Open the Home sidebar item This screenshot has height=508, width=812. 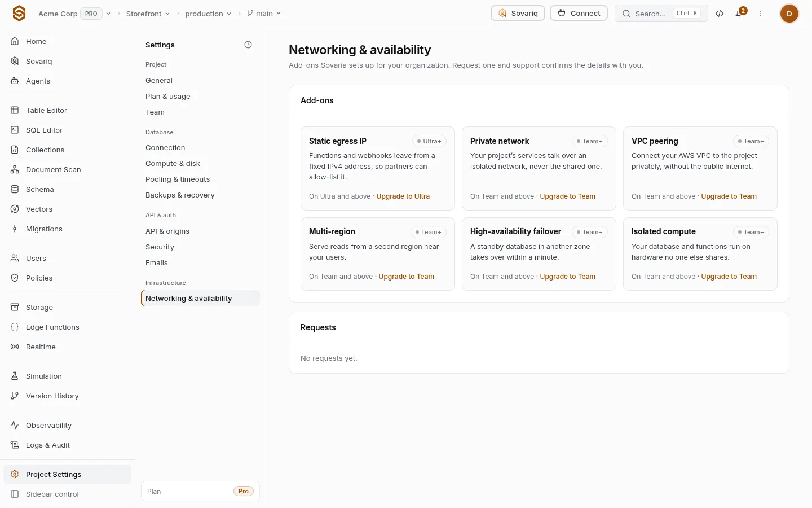click(68, 41)
